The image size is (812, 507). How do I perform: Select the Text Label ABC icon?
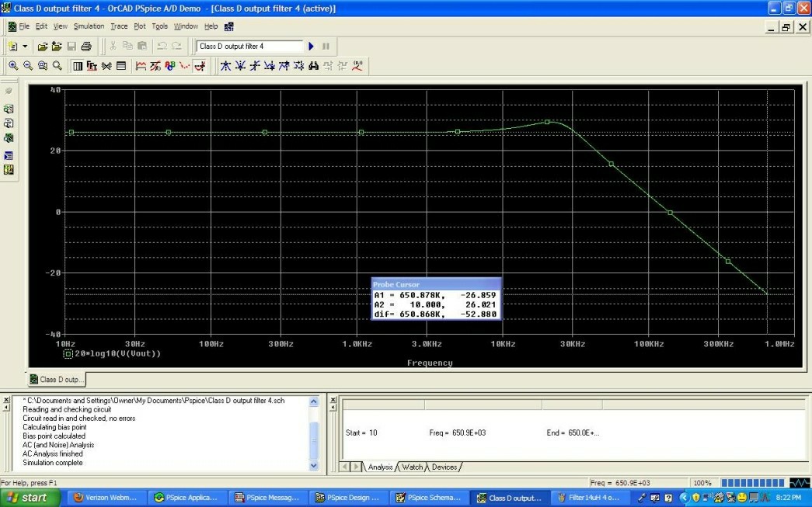pyautogui.click(x=170, y=66)
